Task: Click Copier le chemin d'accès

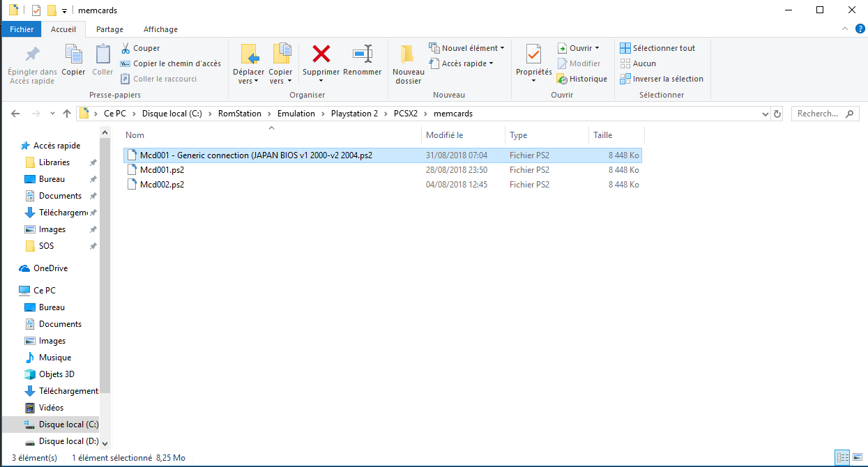Action: 171,63
